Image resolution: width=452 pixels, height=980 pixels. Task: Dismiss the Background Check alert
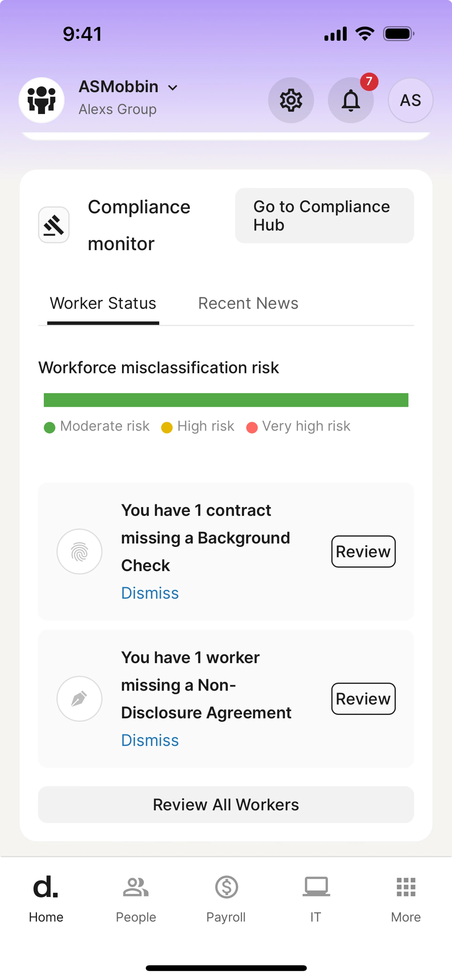[150, 593]
